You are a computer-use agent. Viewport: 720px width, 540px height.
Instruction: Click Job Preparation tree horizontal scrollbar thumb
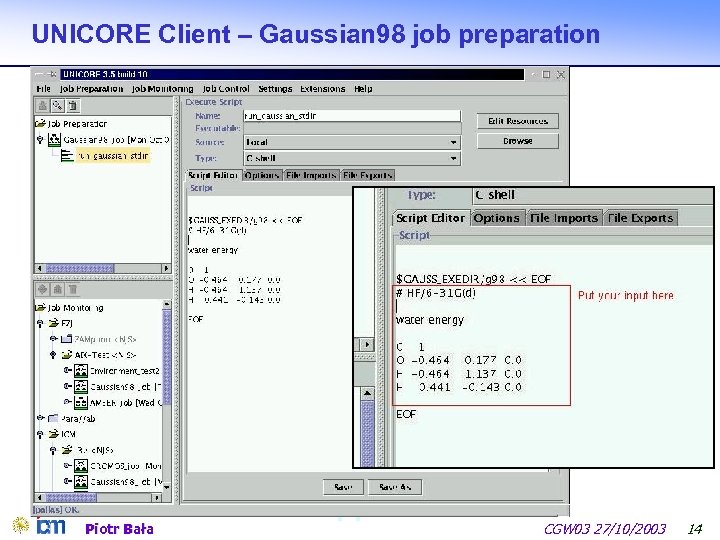click(80, 268)
